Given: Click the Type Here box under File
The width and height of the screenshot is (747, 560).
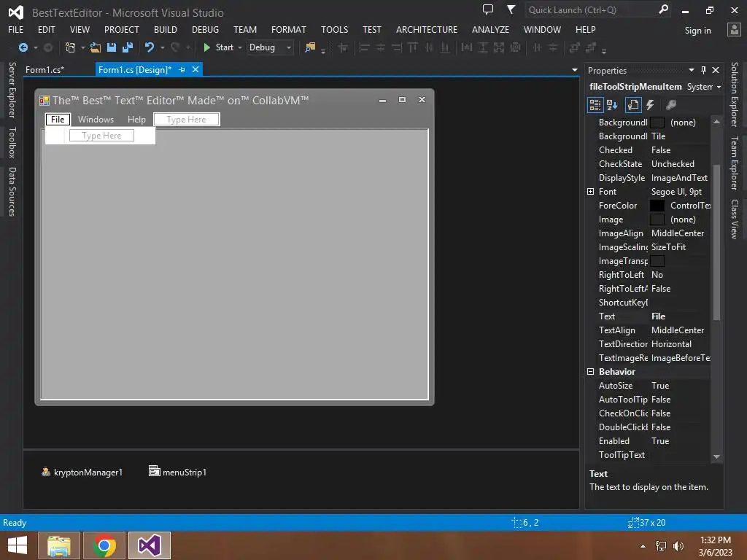Looking at the screenshot, I should pyautogui.click(x=101, y=135).
